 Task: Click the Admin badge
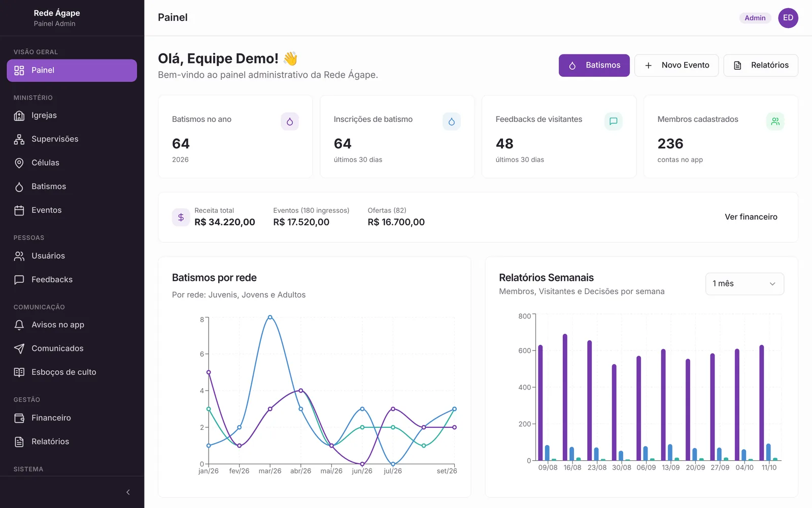755,18
